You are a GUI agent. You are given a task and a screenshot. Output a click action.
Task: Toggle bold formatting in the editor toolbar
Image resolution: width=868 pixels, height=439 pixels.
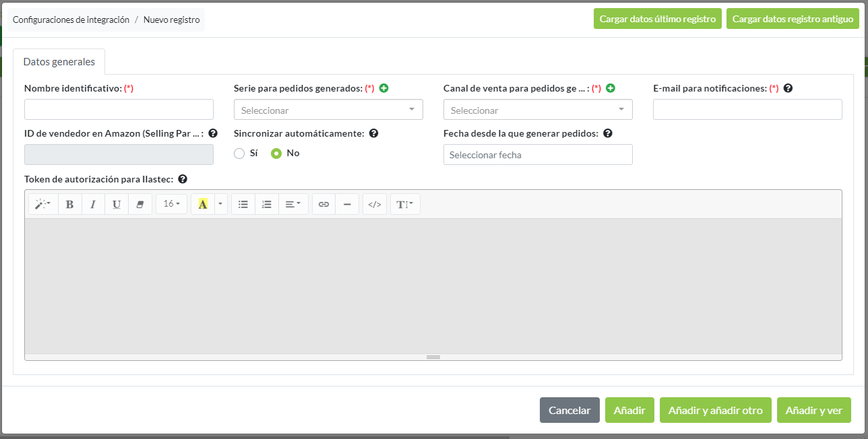coord(70,204)
